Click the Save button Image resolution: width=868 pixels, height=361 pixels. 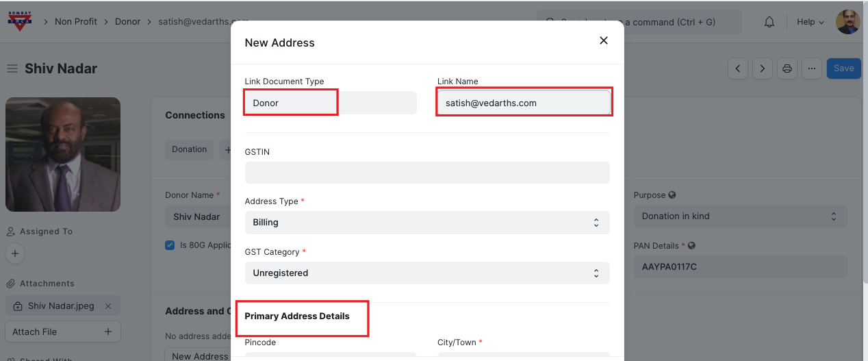tap(843, 69)
